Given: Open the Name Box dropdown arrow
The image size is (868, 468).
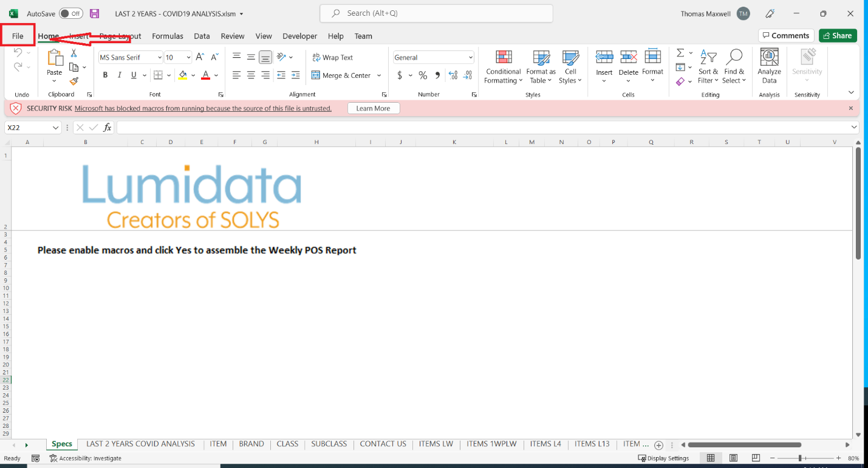Looking at the screenshot, I should tap(56, 128).
